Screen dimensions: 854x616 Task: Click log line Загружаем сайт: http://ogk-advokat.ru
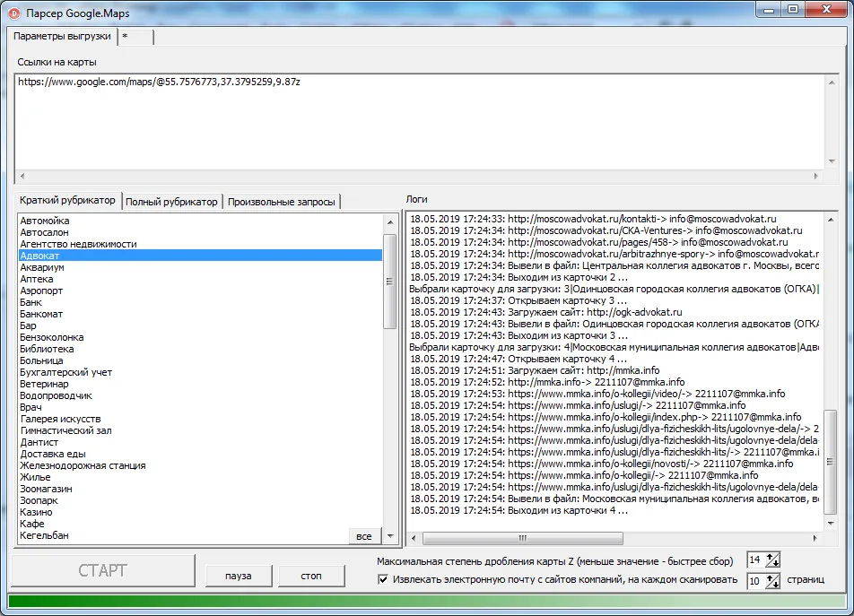(545, 312)
